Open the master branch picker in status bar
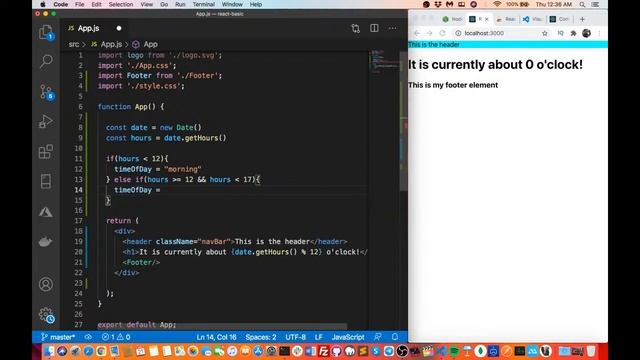Image resolution: width=640 pixels, height=360 pixels. point(58,337)
